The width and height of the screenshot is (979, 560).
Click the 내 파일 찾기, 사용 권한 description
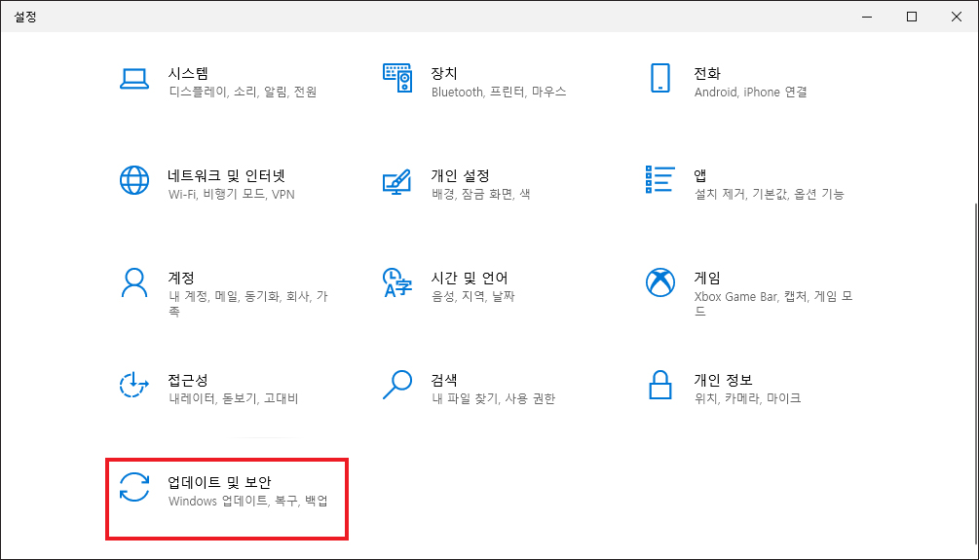493,398
